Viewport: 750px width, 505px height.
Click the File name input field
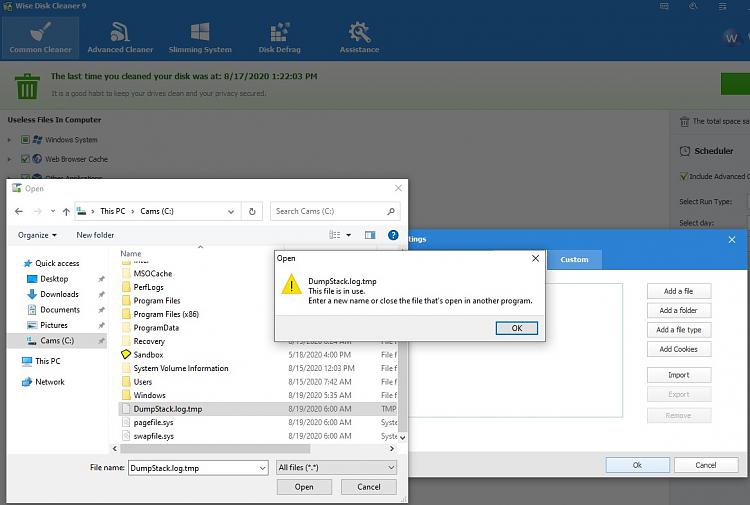[193, 468]
